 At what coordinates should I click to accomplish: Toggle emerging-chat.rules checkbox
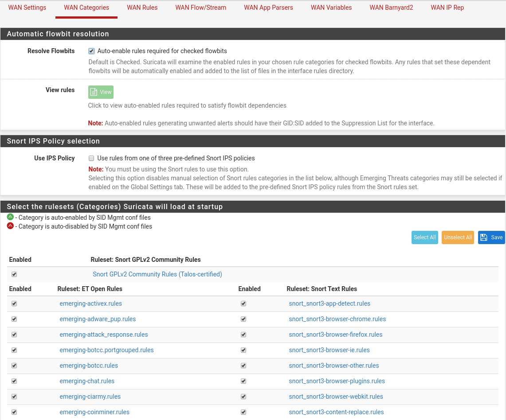(14, 381)
